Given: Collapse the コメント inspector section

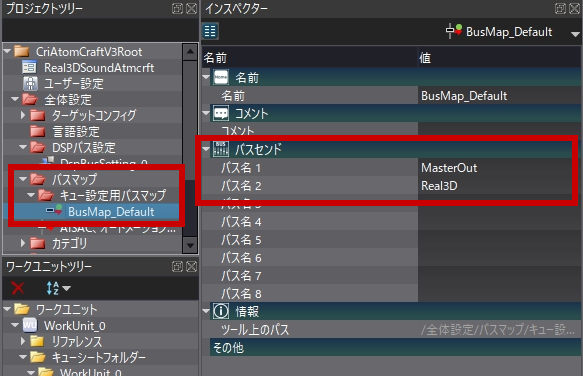Looking at the screenshot, I should coord(206,113).
